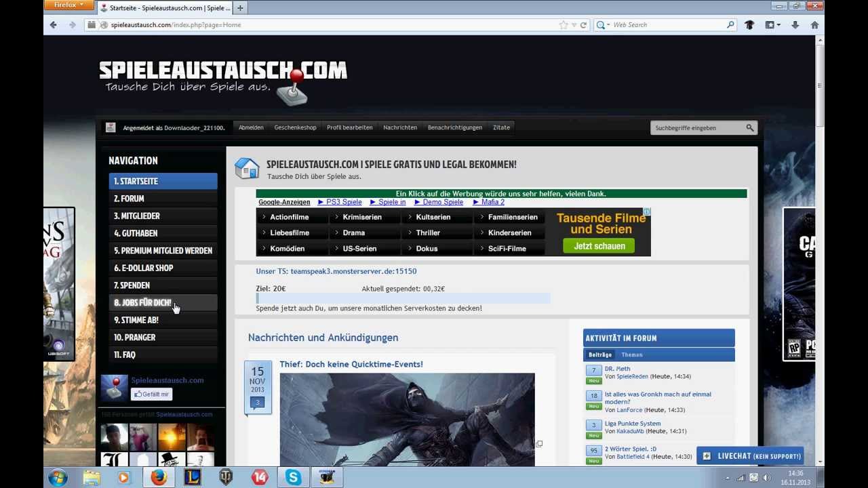Click the site search magnifier icon

point(750,127)
